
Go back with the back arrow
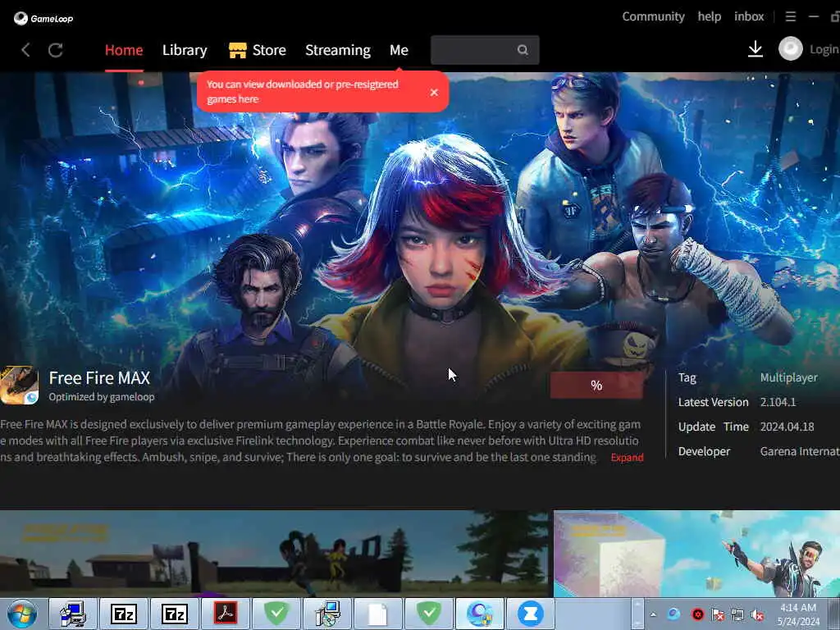point(25,50)
